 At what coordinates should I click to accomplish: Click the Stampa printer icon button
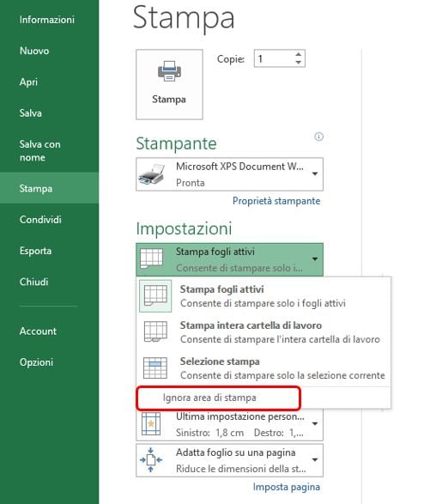[x=169, y=84]
